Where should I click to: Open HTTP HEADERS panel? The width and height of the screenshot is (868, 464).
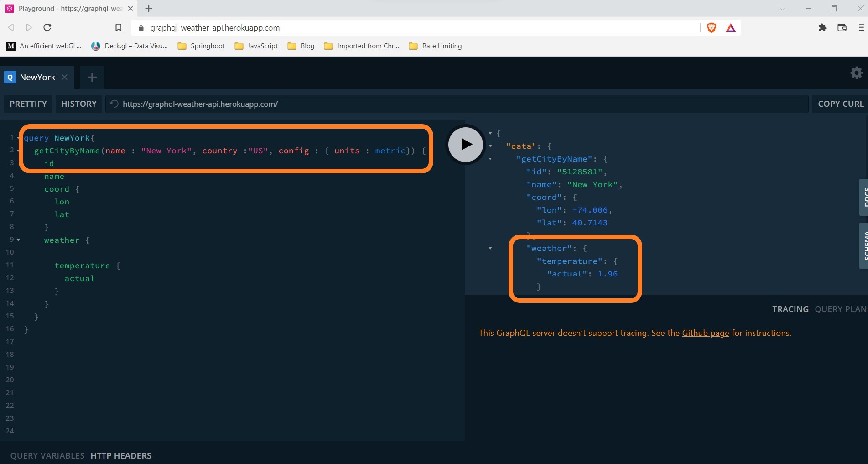pos(121,456)
